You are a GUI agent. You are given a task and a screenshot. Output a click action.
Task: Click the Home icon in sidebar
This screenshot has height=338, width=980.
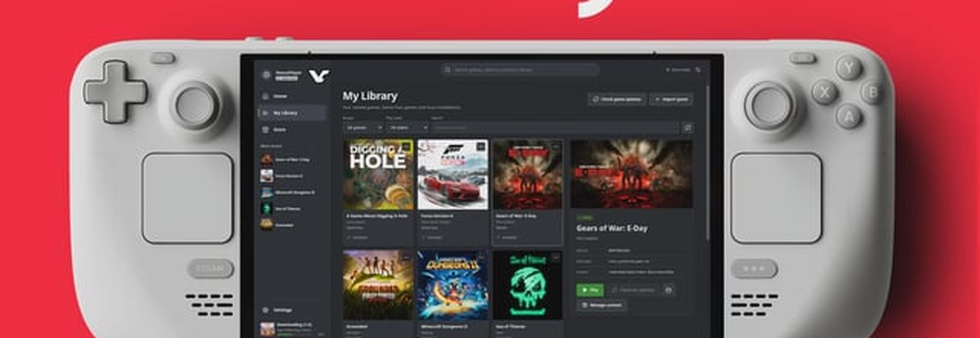click(265, 96)
